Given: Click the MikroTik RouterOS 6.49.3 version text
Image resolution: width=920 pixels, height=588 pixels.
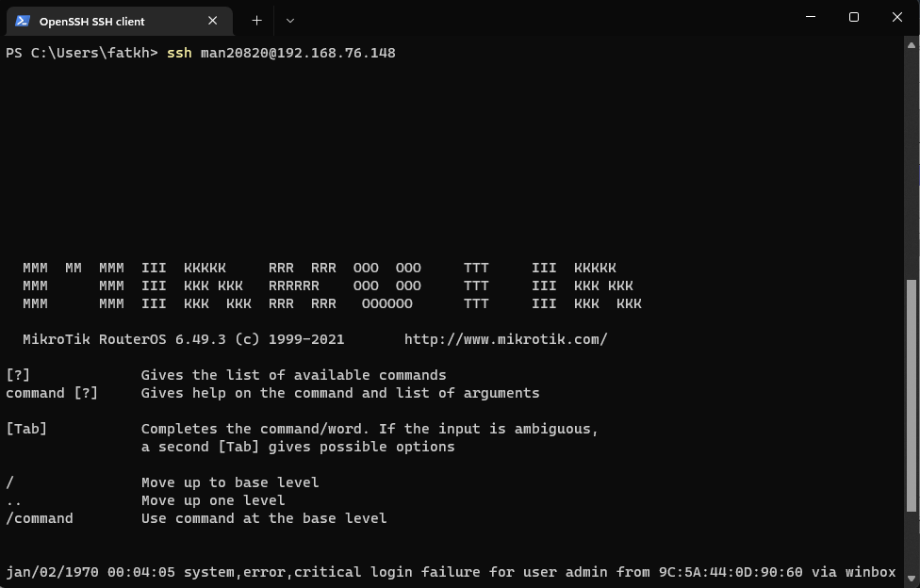Looking at the screenshot, I should coord(184,339).
